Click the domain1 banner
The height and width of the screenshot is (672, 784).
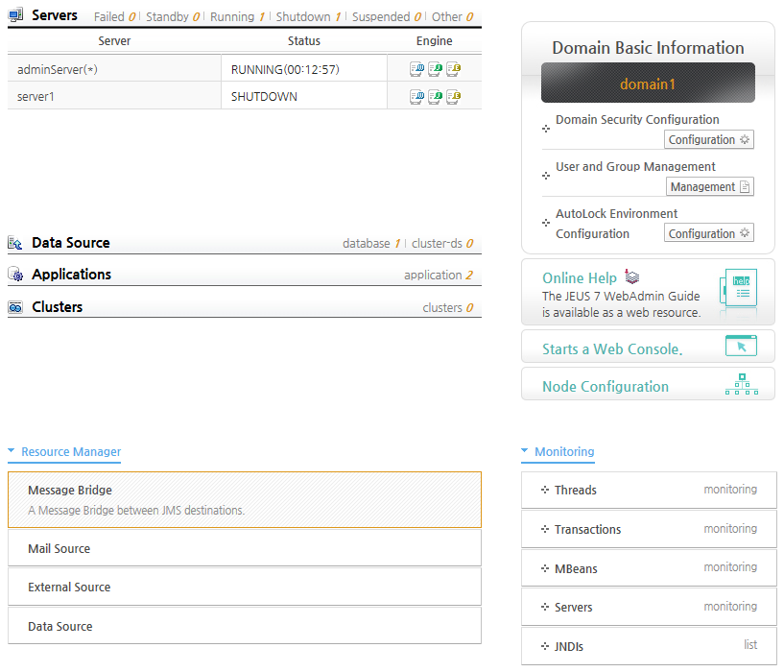[648, 84]
